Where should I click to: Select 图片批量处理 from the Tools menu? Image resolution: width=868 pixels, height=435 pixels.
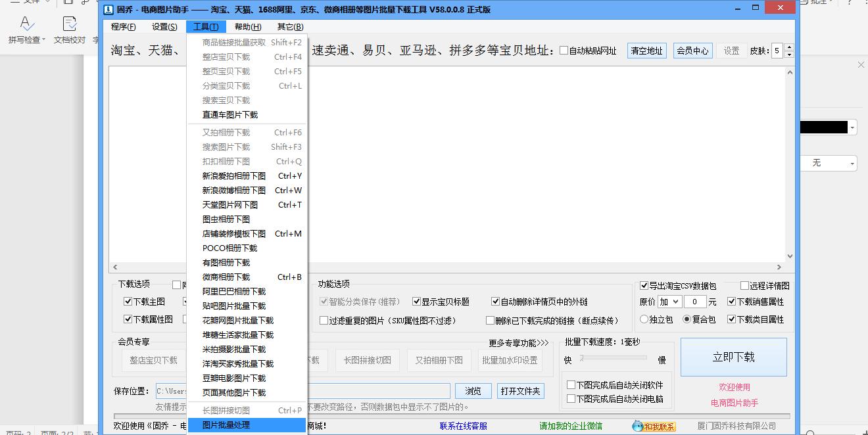pos(226,424)
